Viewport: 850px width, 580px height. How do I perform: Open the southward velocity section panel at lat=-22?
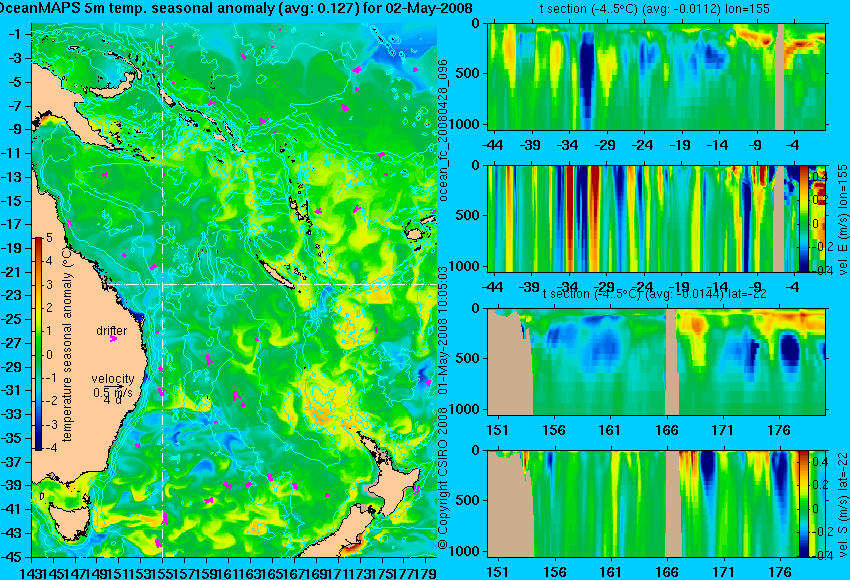pyautogui.click(x=657, y=504)
